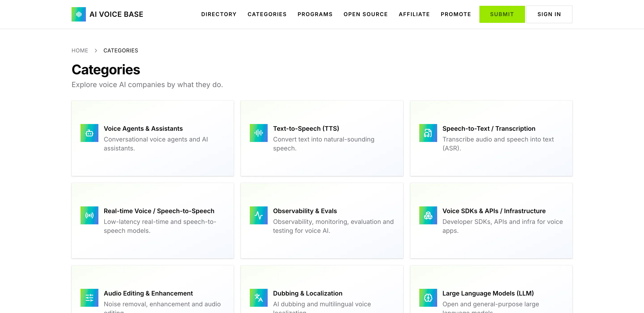Click the robot icon for Voice Agents & Assistants
The width and height of the screenshot is (644, 313).
[x=89, y=133]
